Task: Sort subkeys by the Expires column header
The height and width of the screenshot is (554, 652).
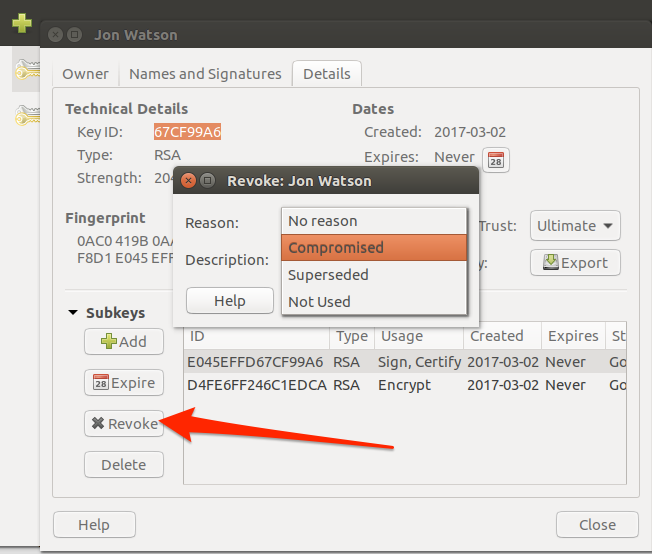Action: pos(573,336)
